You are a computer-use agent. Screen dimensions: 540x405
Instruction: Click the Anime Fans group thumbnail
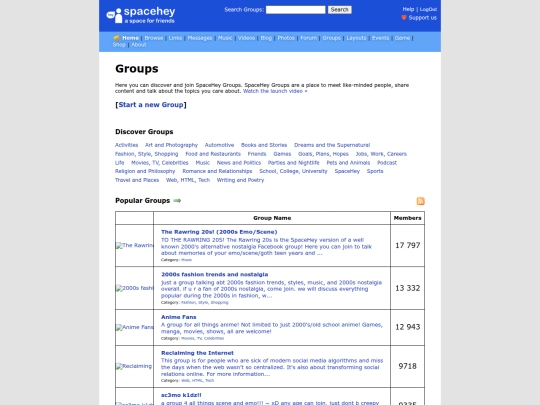134,327
